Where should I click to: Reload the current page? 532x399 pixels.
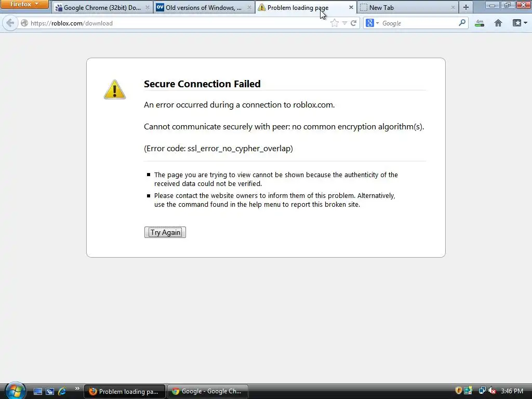(x=353, y=23)
